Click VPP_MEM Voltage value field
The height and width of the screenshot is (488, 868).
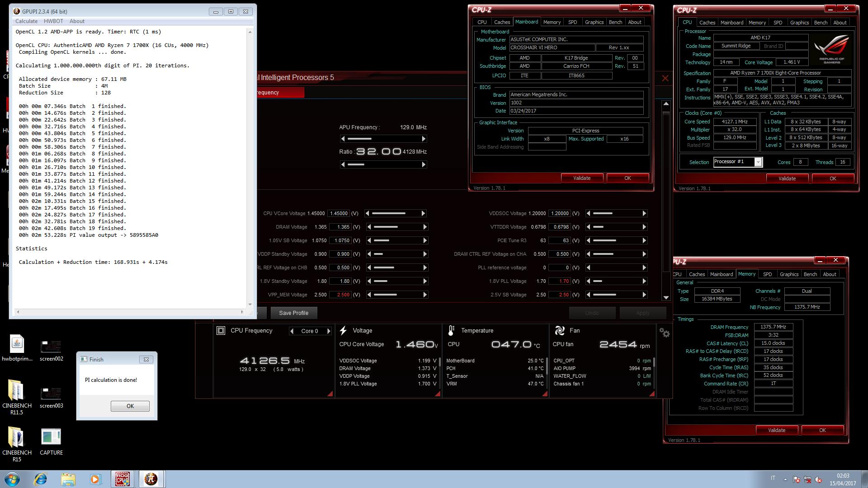[x=340, y=295]
